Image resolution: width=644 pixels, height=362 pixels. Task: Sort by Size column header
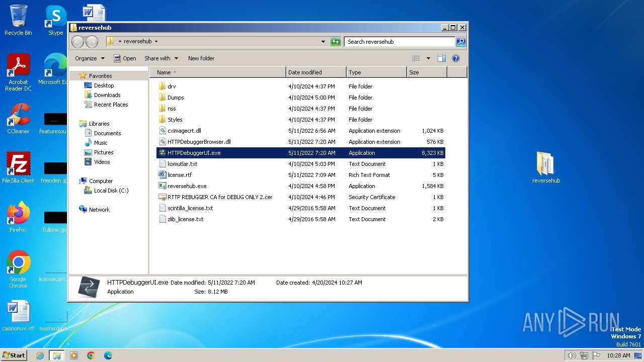[x=427, y=72]
